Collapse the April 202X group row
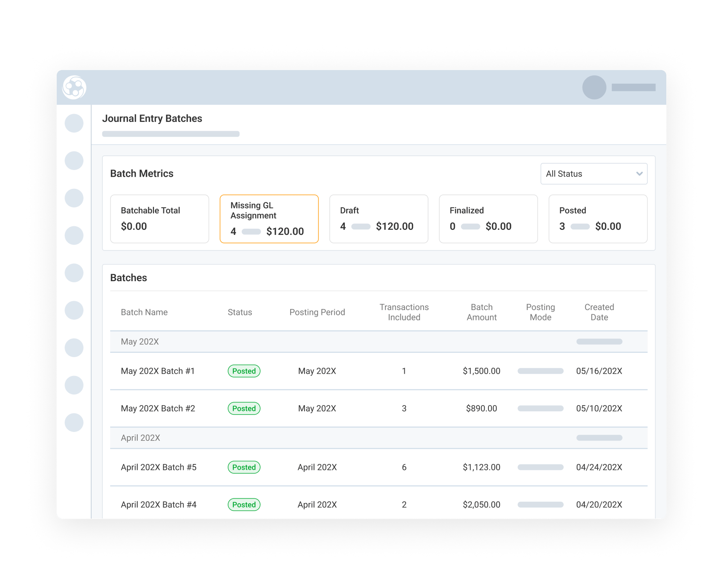 point(378,438)
